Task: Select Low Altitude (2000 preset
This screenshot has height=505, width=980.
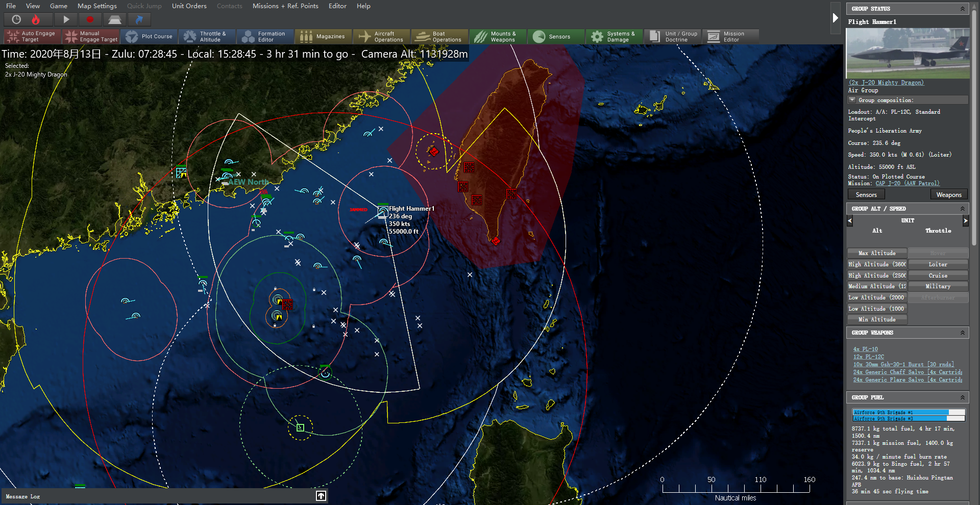Action: [877, 297]
